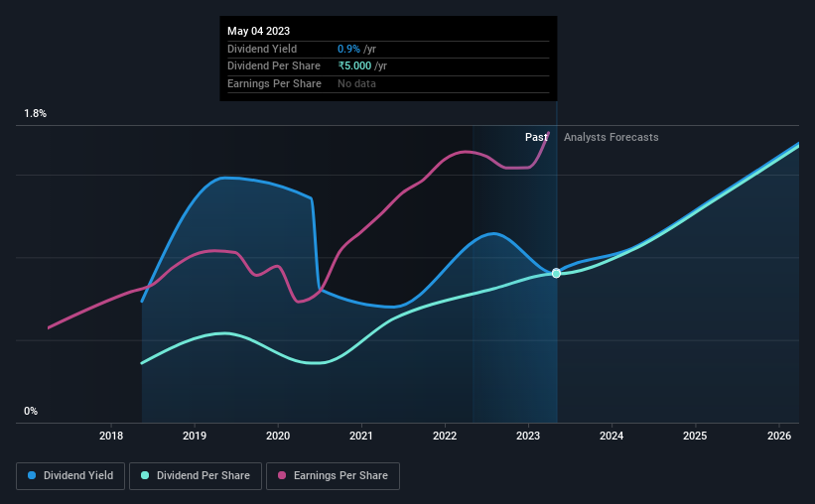Click the 'Dividend Yield' tooltip row label
This screenshot has width=815, height=504.
(262, 49)
